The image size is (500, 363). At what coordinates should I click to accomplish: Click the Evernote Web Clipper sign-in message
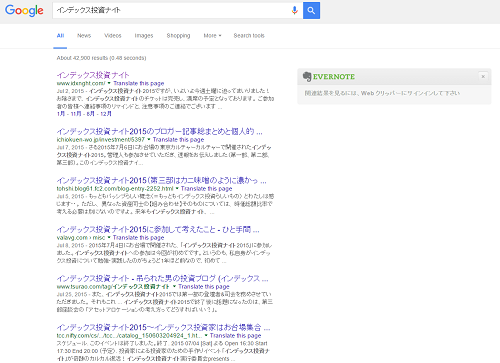(382, 93)
